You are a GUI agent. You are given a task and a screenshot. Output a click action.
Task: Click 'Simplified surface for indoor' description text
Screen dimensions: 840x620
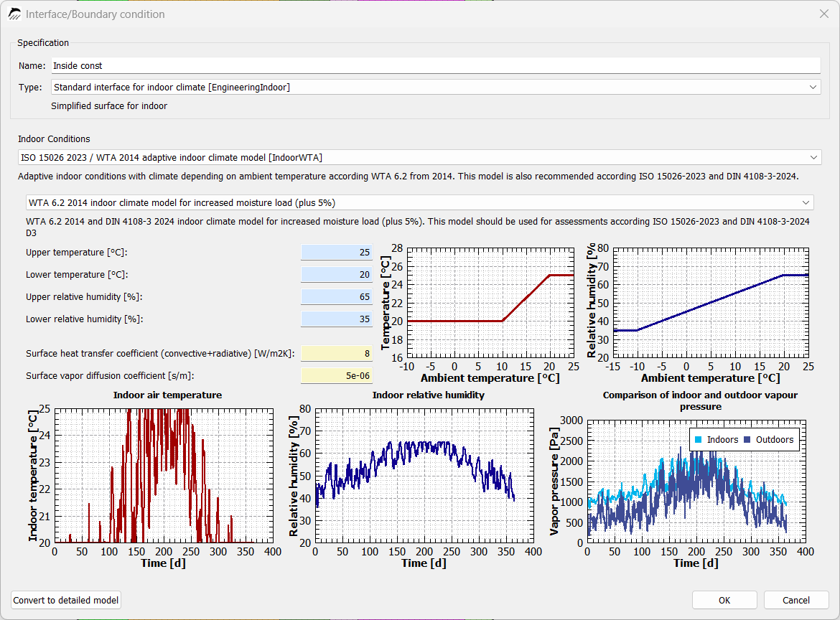coord(109,106)
